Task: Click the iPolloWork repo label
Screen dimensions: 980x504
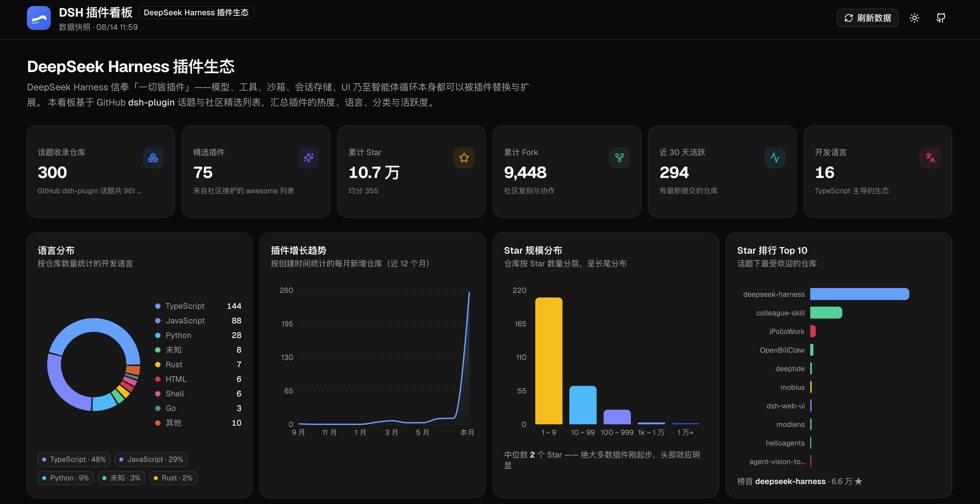Action: pos(787,331)
